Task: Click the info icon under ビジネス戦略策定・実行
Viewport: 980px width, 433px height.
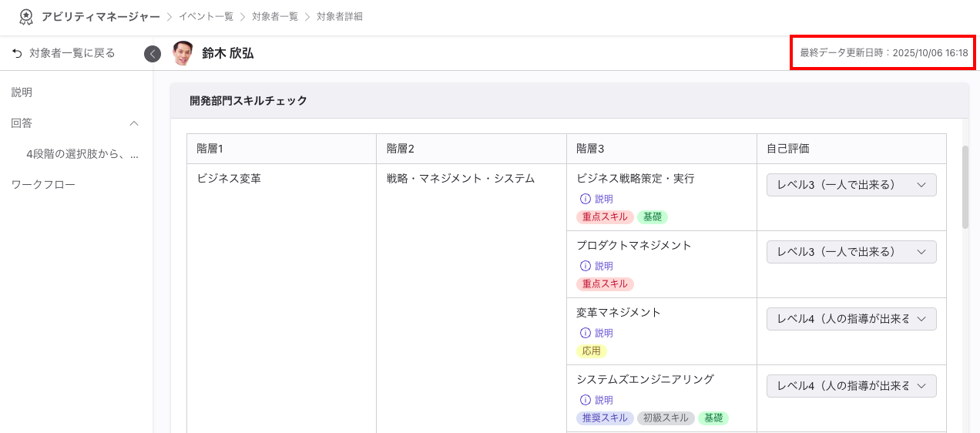Action: (585, 199)
